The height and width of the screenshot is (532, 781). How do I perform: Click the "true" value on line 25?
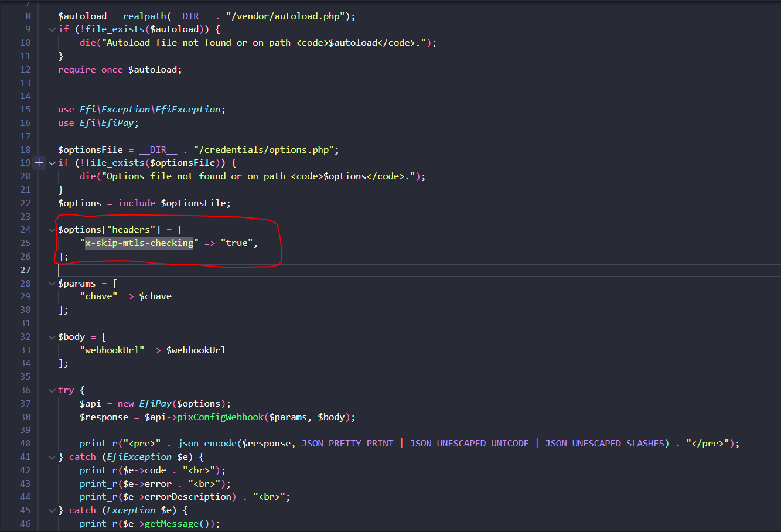click(237, 243)
